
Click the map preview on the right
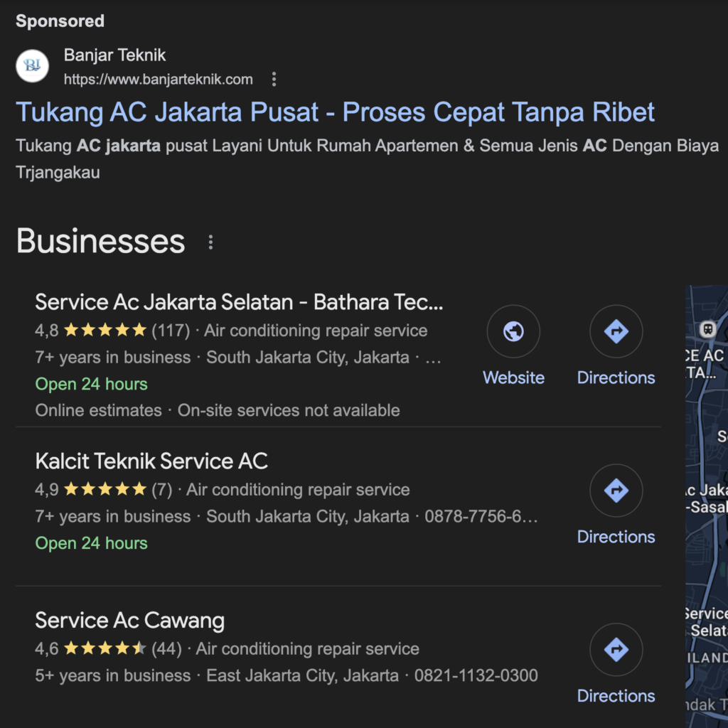pyautogui.click(x=706, y=498)
